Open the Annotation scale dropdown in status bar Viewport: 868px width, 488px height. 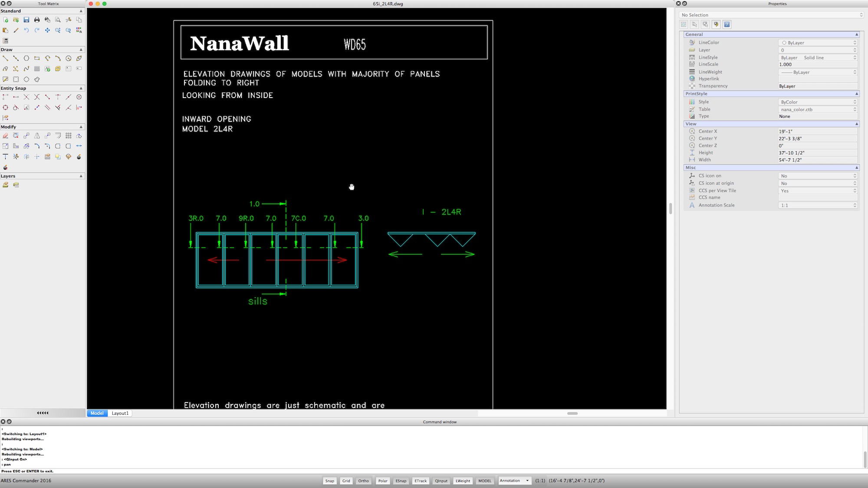pos(515,481)
